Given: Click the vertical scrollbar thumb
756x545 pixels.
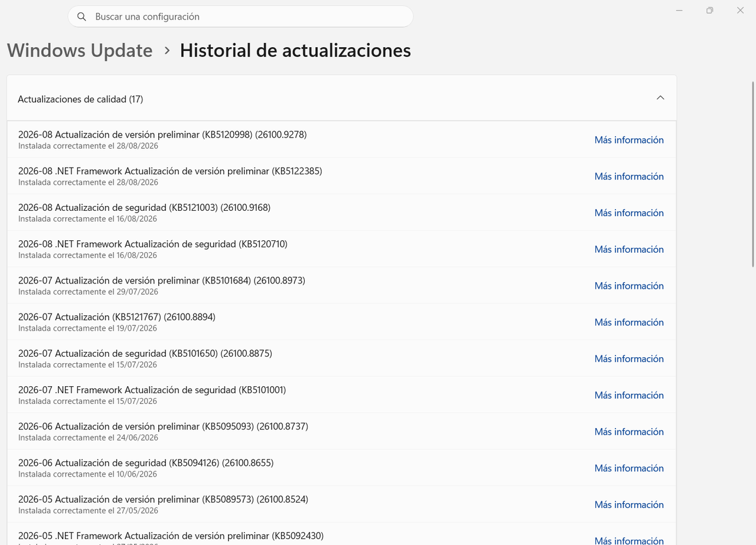Looking at the screenshot, I should [x=752, y=174].
